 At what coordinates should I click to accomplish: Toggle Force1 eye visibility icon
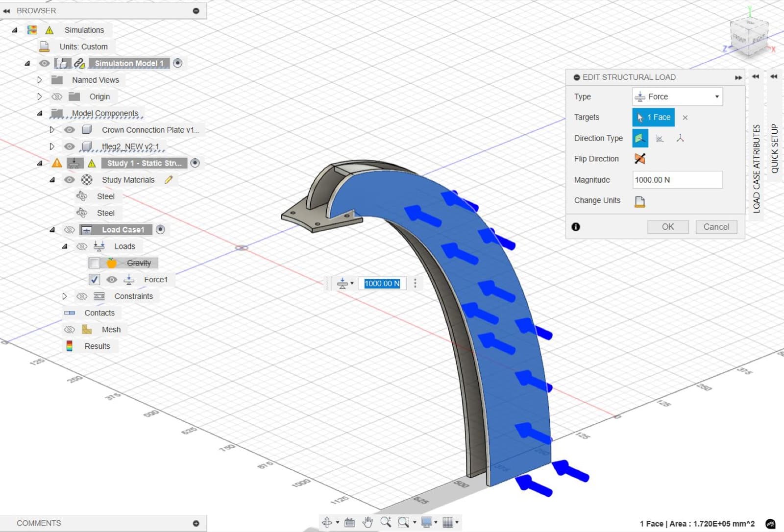[x=112, y=280]
